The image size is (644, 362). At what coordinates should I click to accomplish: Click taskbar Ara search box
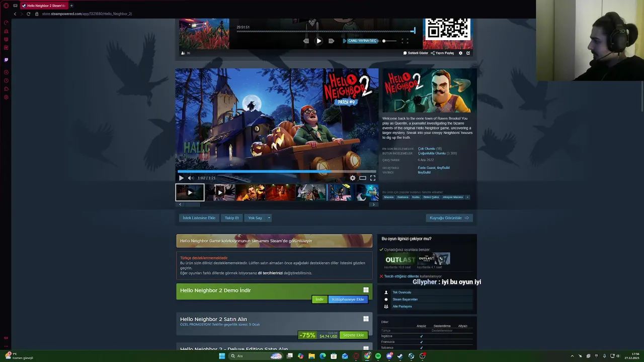256,356
